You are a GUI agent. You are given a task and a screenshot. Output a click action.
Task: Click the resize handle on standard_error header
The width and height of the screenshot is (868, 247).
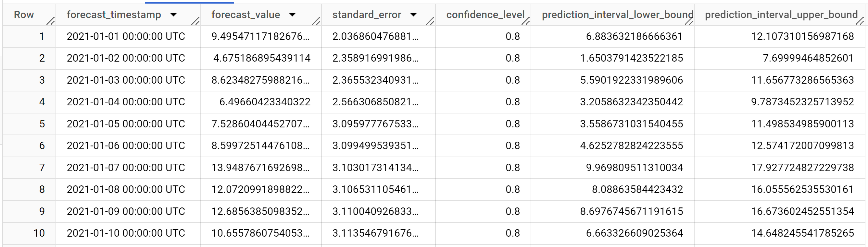(x=431, y=22)
